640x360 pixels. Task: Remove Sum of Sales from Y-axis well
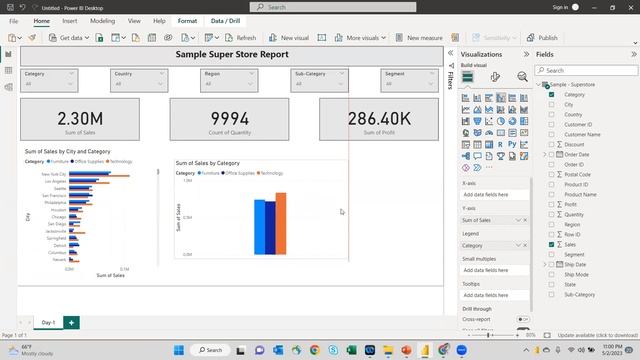pos(525,220)
